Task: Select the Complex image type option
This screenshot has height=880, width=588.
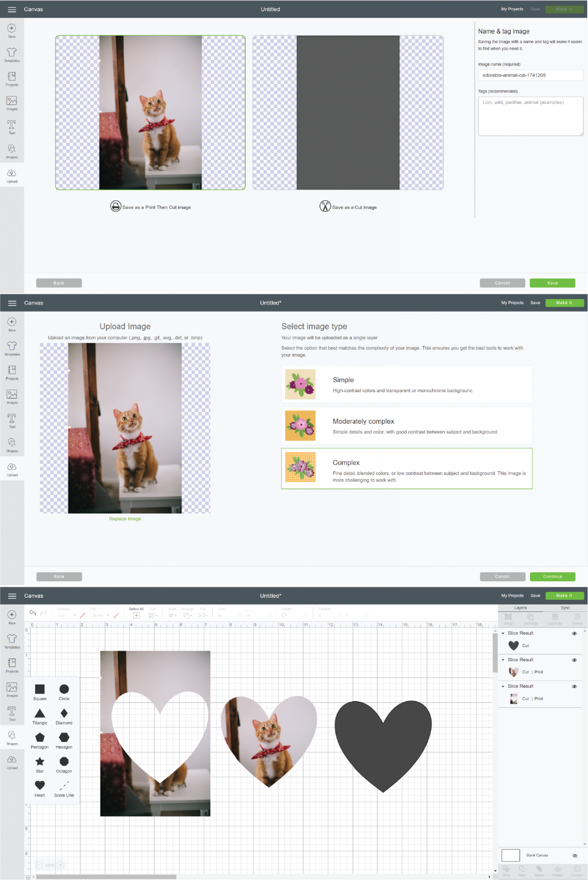Action: pyautogui.click(x=406, y=468)
